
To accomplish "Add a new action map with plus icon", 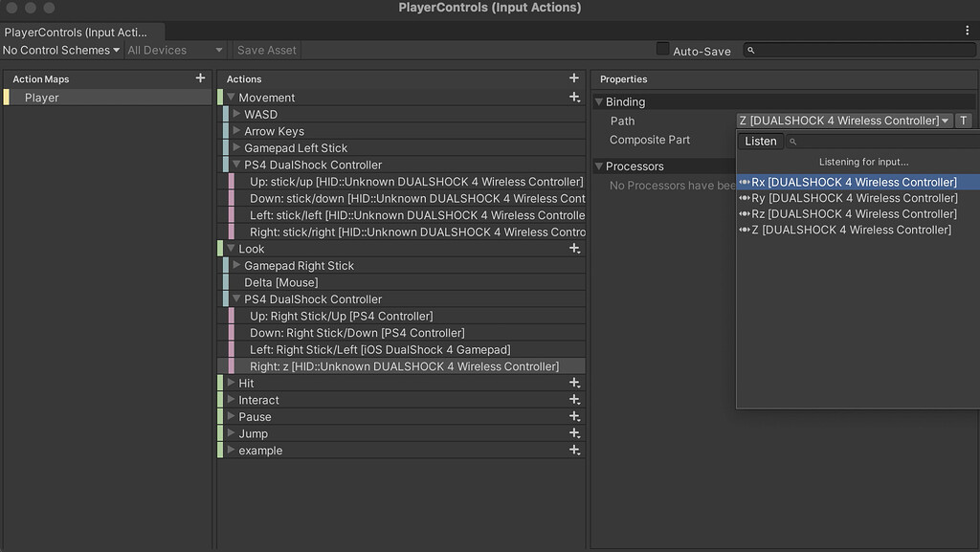I will click(x=200, y=78).
